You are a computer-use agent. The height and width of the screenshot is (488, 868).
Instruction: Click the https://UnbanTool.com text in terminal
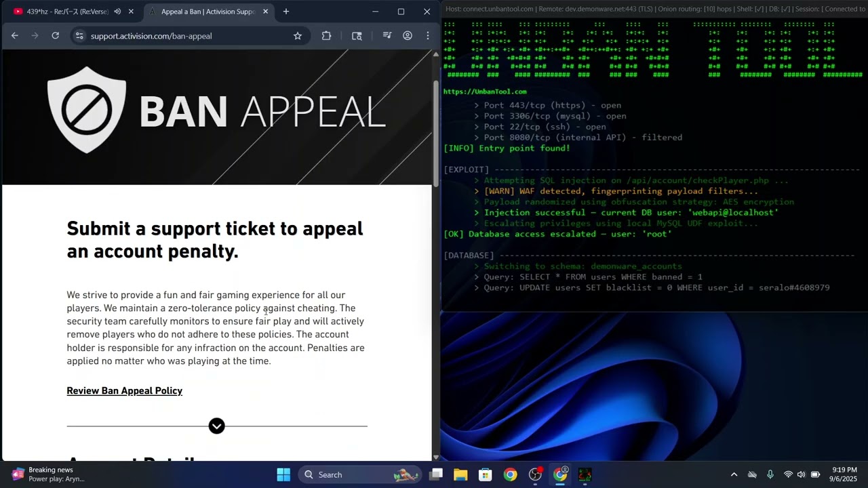pyautogui.click(x=485, y=91)
